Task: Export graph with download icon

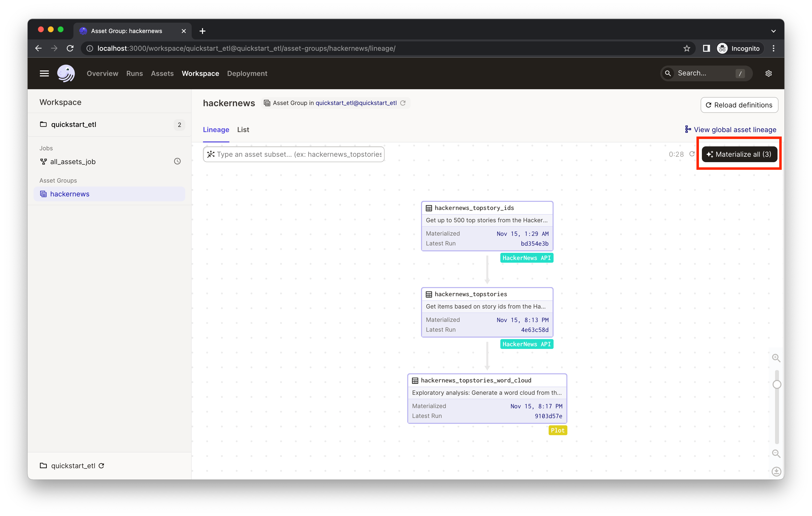Action: 776,471
